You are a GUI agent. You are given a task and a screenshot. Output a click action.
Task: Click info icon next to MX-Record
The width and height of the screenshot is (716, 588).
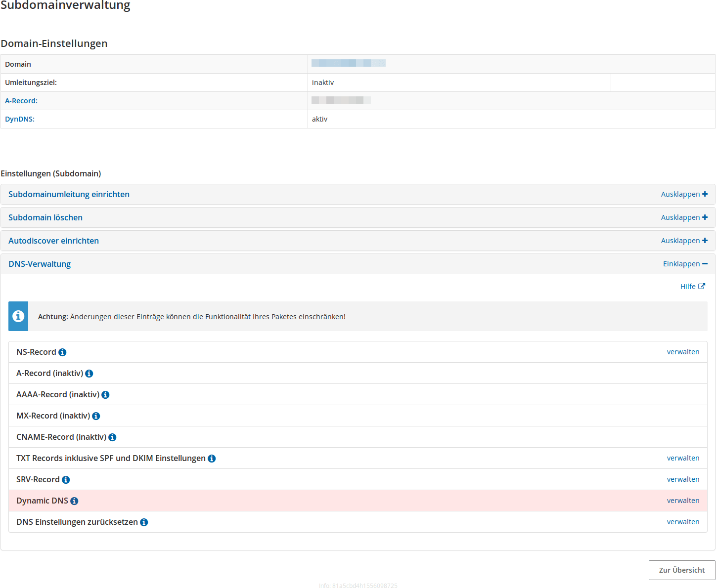tap(96, 416)
